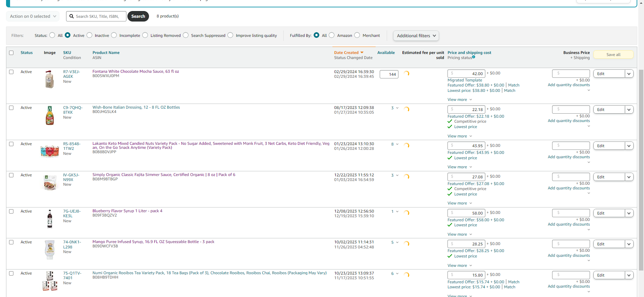Tick the checkbox for Blueberry Flavor Syrup row
The image size is (644, 297).
11,211
